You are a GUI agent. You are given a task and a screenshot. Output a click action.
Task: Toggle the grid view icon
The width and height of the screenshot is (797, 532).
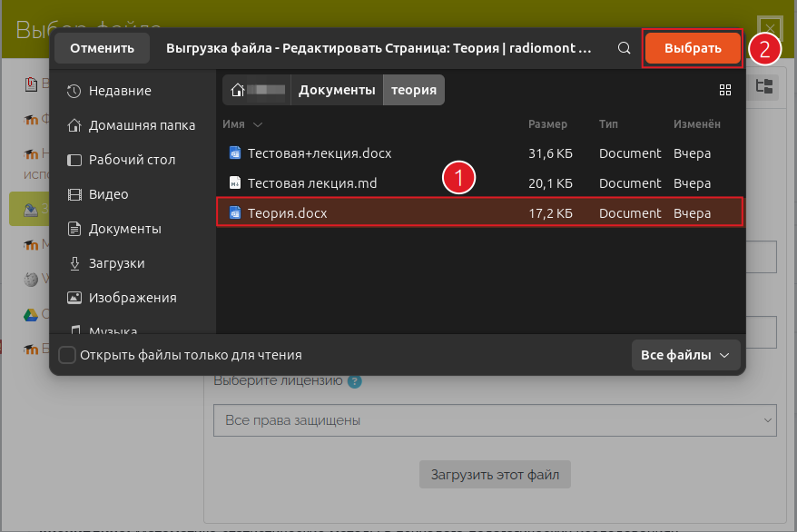click(x=724, y=90)
